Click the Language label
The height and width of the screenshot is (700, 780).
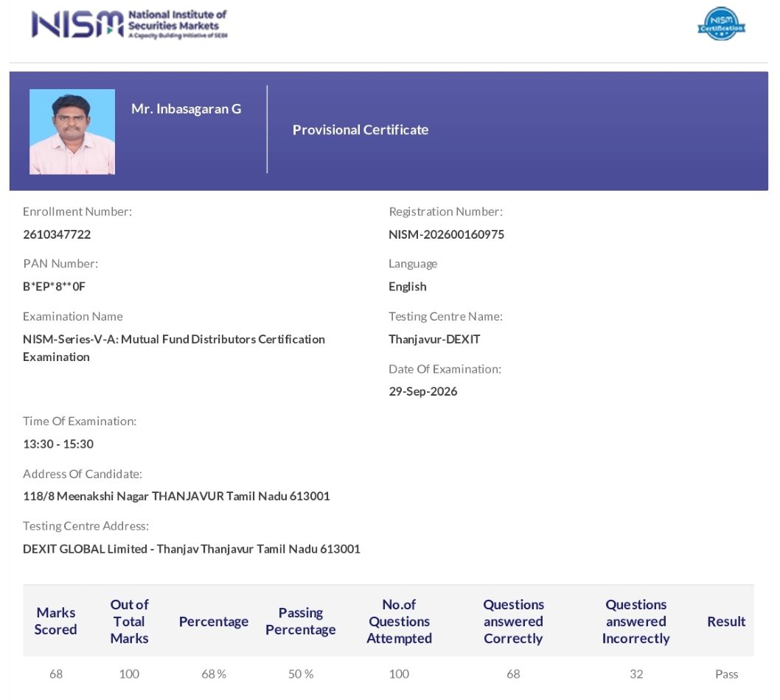413,264
